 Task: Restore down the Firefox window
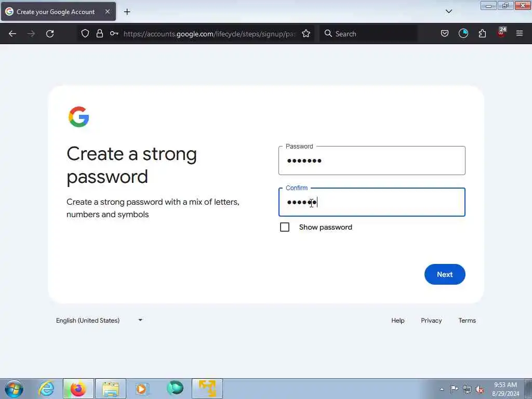pos(506,5)
